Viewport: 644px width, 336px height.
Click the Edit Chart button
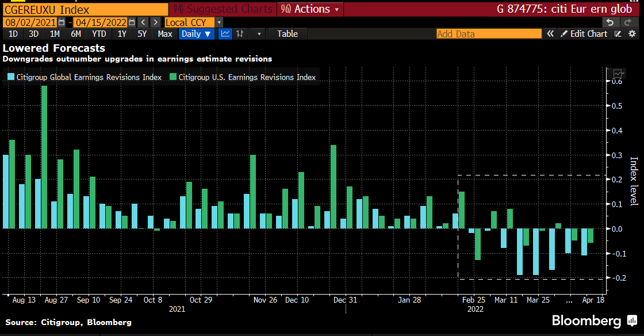(x=584, y=34)
